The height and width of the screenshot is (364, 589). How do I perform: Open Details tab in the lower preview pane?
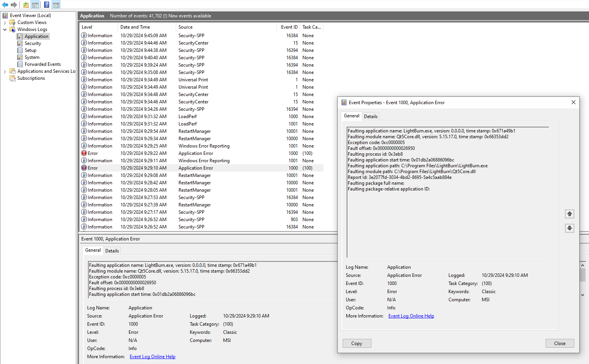[x=112, y=251]
